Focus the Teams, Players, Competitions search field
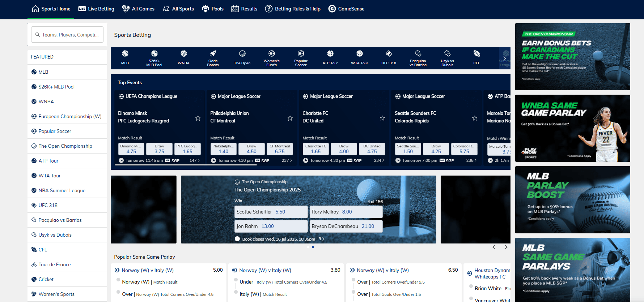Screen dimensions: 644x302 coord(67,35)
